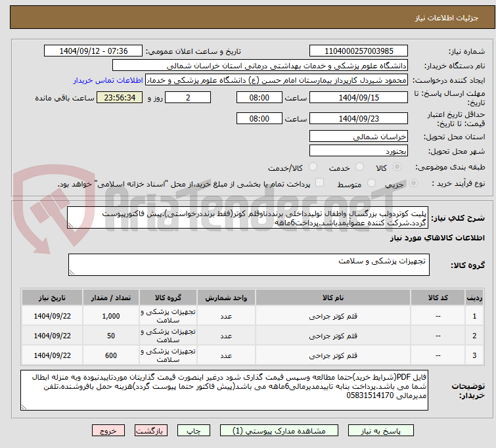496x448 pixels.
Task: Click the price validity date 1404/09/23
Action: pyautogui.click(x=359, y=119)
